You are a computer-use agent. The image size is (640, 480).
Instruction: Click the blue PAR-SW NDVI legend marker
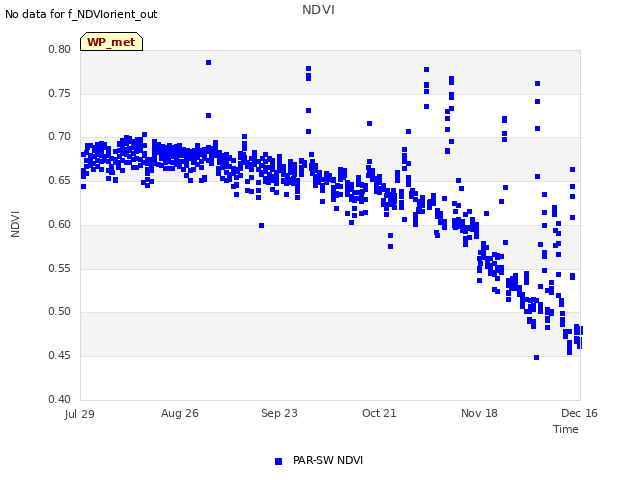278,461
